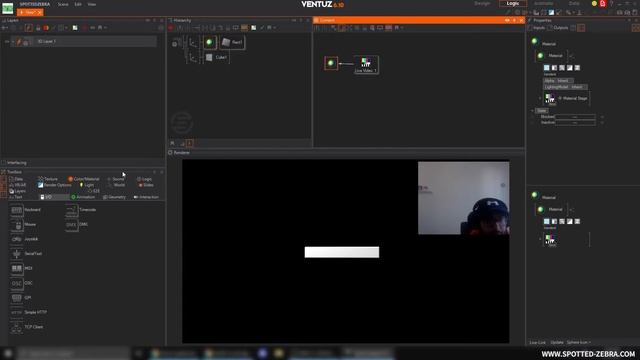640x360 pixels.
Task: Click the Ventuz application logo icon
Action: coord(8,8)
